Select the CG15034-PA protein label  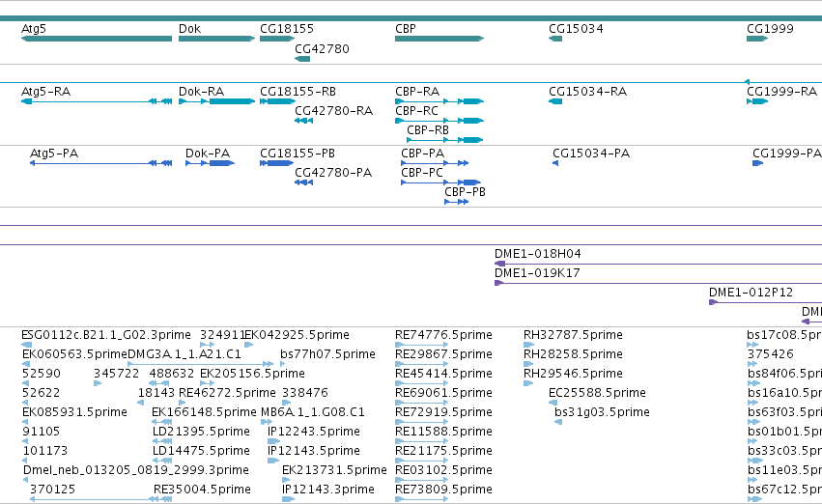[x=591, y=154]
